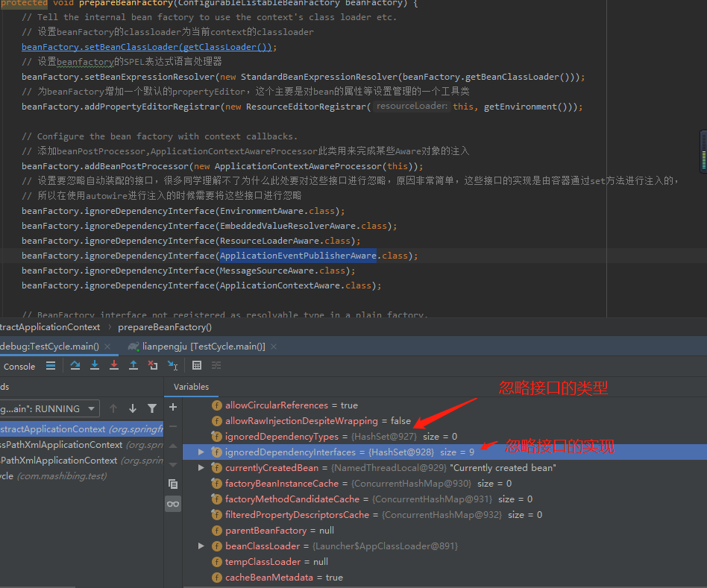Select the parentBeanFactory variable row
Viewport: 707px width, 588px height.
[444, 531]
